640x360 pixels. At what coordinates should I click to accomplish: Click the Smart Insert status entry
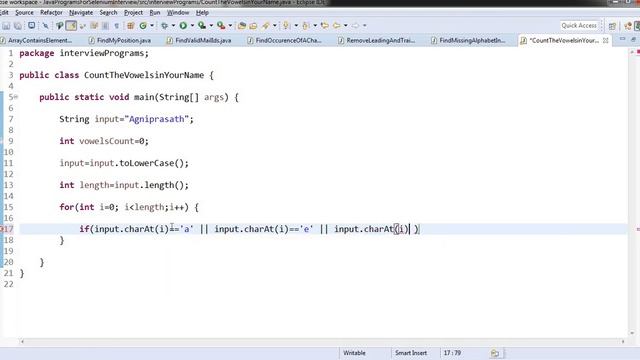pyautogui.click(x=411, y=353)
